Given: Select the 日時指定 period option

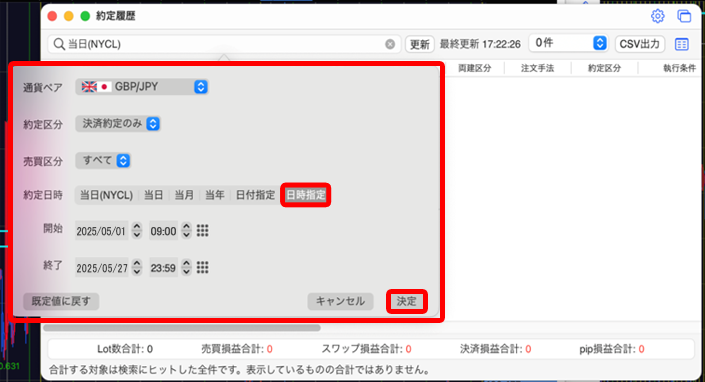Looking at the screenshot, I should point(306,195).
